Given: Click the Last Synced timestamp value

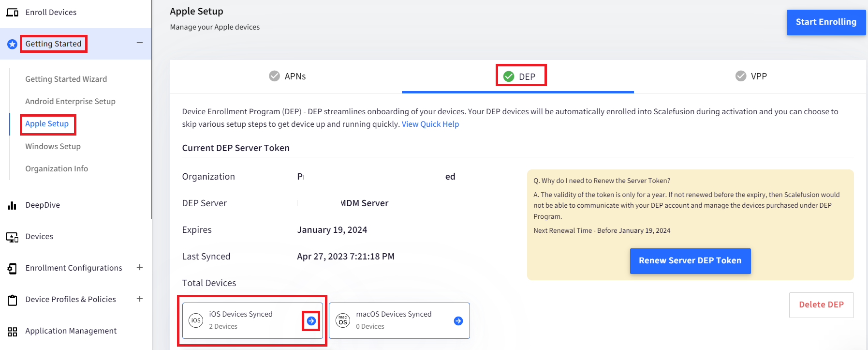Looking at the screenshot, I should [x=346, y=257].
